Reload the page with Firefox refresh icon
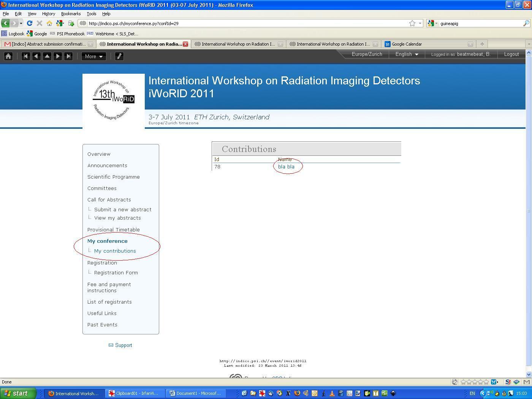Viewport: 532px width, 399px height. click(x=30, y=23)
